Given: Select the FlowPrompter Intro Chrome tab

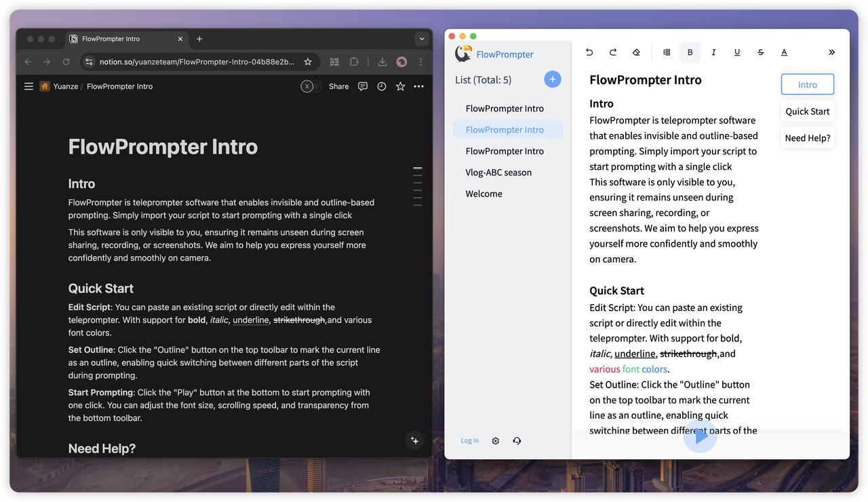Looking at the screenshot, I should click(127, 39).
